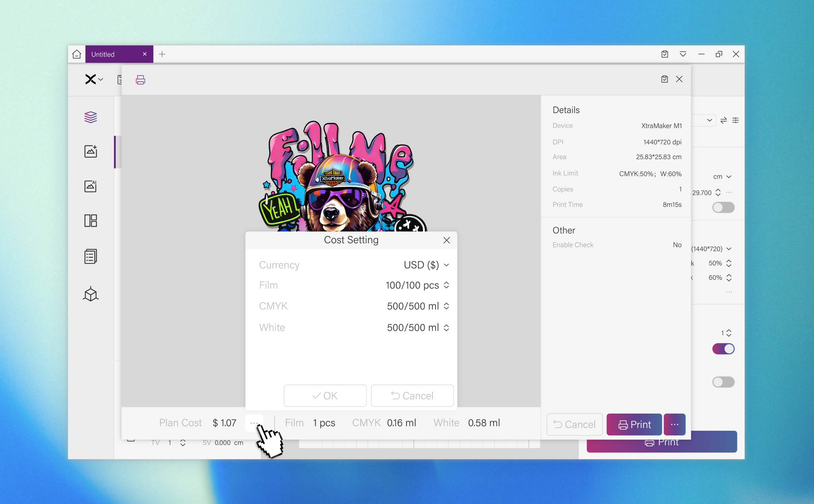Click the home icon in tab bar
This screenshot has height=504, width=814.
77,54
